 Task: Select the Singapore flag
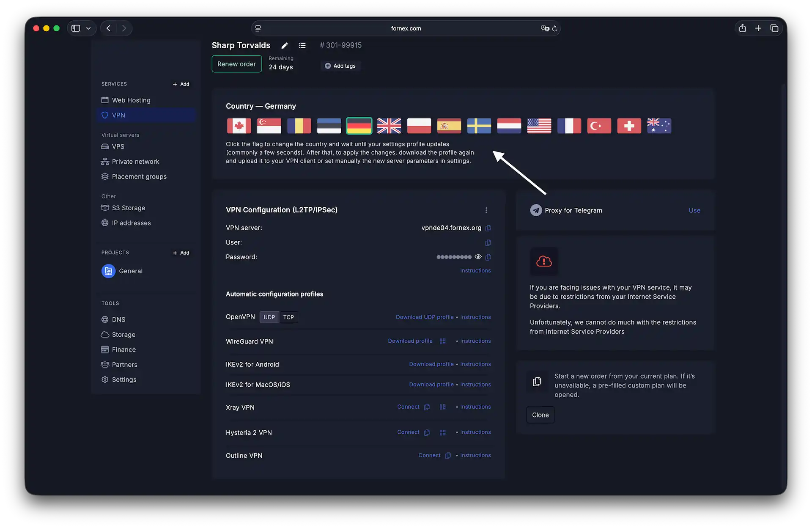pyautogui.click(x=269, y=126)
